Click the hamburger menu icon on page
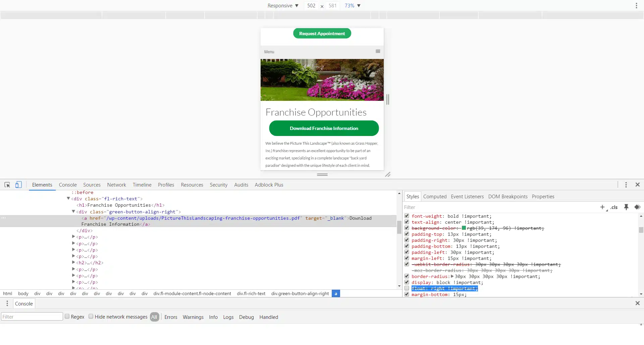644x345 pixels. pyautogui.click(x=378, y=52)
